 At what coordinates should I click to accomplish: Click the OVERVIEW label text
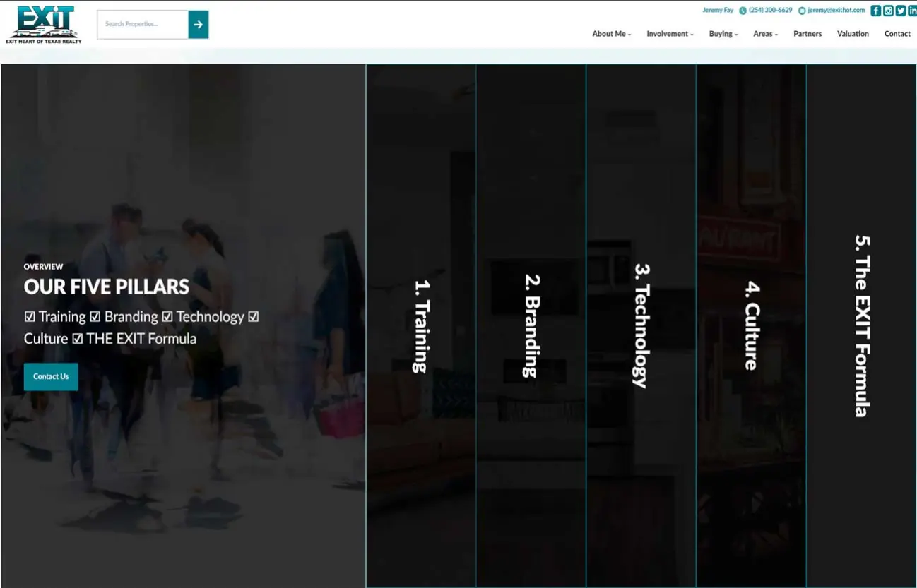pos(43,267)
